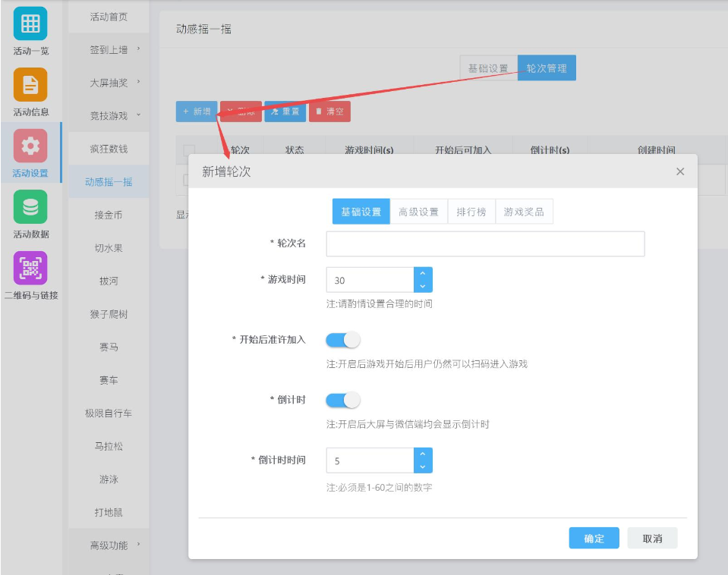Click the 重置 reset button
The width and height of the screenshot is (728, 575).
(285, 112)
